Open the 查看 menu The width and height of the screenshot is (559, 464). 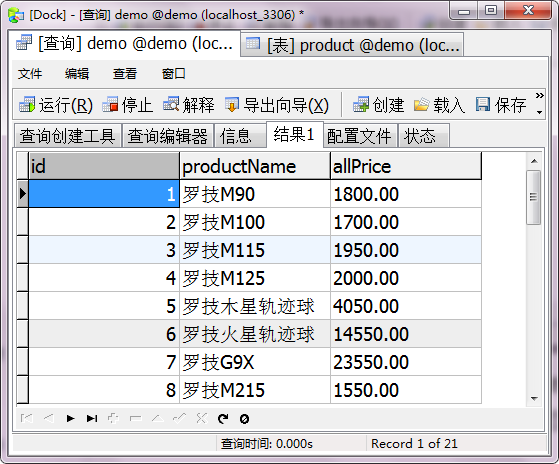pos(125,74)
